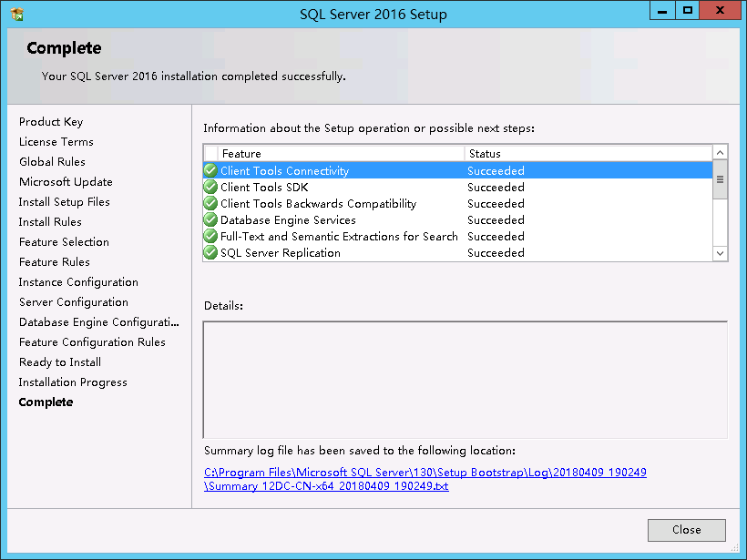Select the Client Tools SDK row
This screenshot has height=560, width=747.
(x=458, y=188)
